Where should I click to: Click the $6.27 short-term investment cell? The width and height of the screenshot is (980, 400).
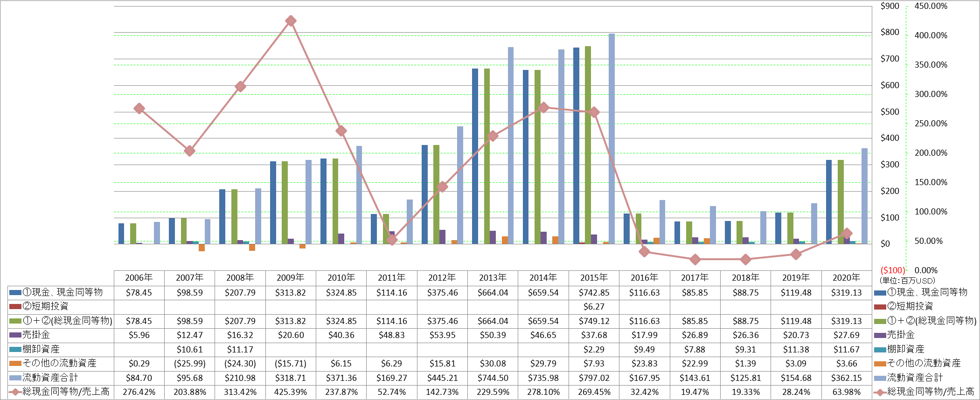pyautogui.click(x=594, y=307)
